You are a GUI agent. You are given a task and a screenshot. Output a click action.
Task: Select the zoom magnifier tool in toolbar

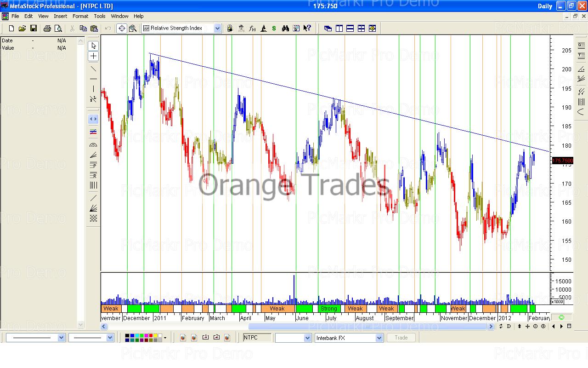point(133,29)
